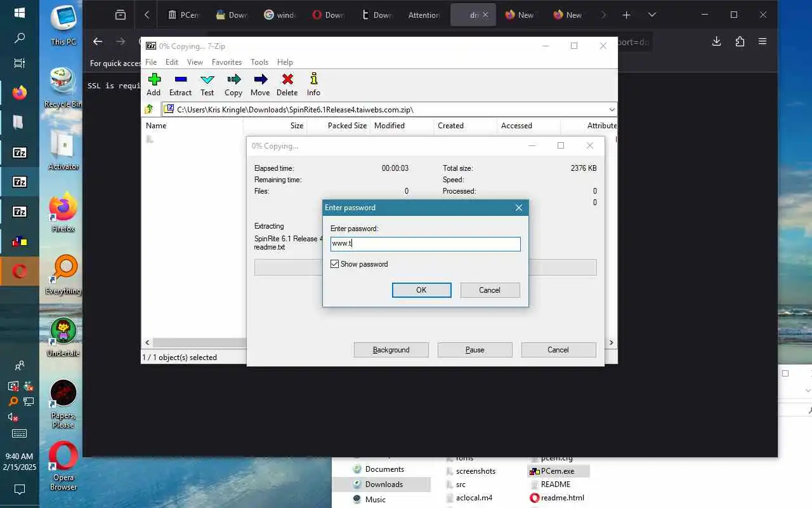Switch to the PCem browser tab
The width and height of the screenshot is (812, 508).
(x=183, y=15)
